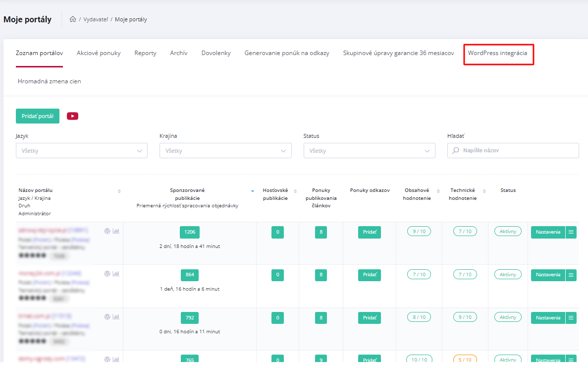Click guest publications 0 badge in 1206 row
Image resolution: width=588 pixels, height=368 pixels.
[277, 232]
